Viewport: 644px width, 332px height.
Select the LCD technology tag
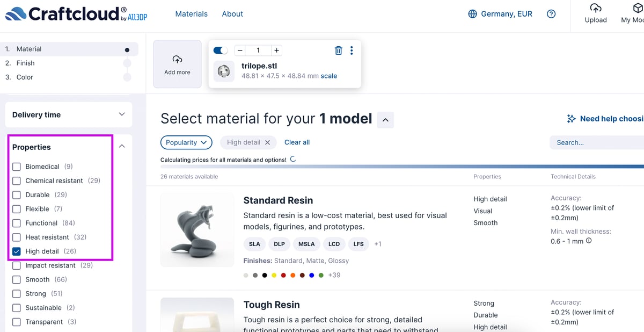pos(334,244)
